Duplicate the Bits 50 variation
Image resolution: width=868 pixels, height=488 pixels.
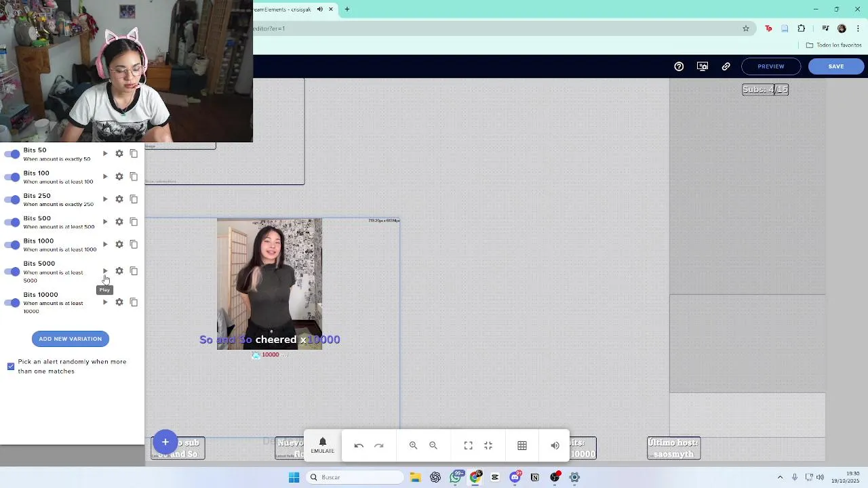click(134, 154)
